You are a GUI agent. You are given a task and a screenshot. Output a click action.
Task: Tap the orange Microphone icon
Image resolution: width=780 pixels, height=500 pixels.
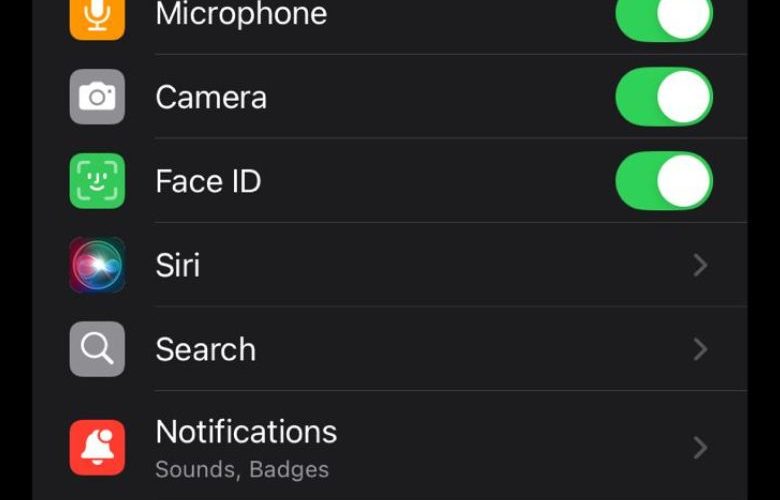tap(97, 17)
